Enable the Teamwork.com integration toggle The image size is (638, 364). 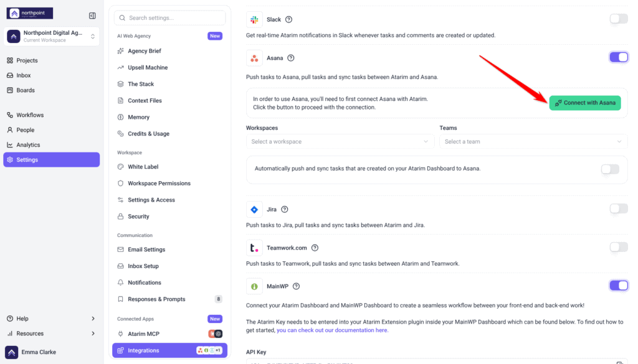[x=619, y=247]
